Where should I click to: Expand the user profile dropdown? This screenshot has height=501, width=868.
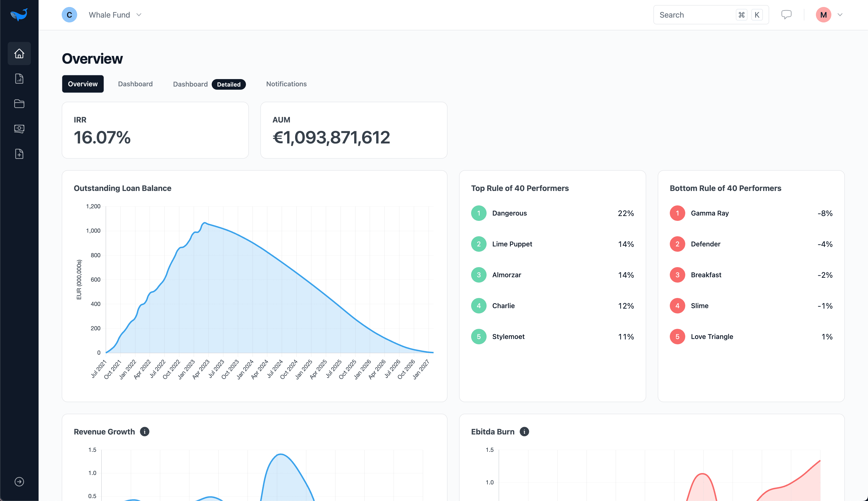coord(840,14)
